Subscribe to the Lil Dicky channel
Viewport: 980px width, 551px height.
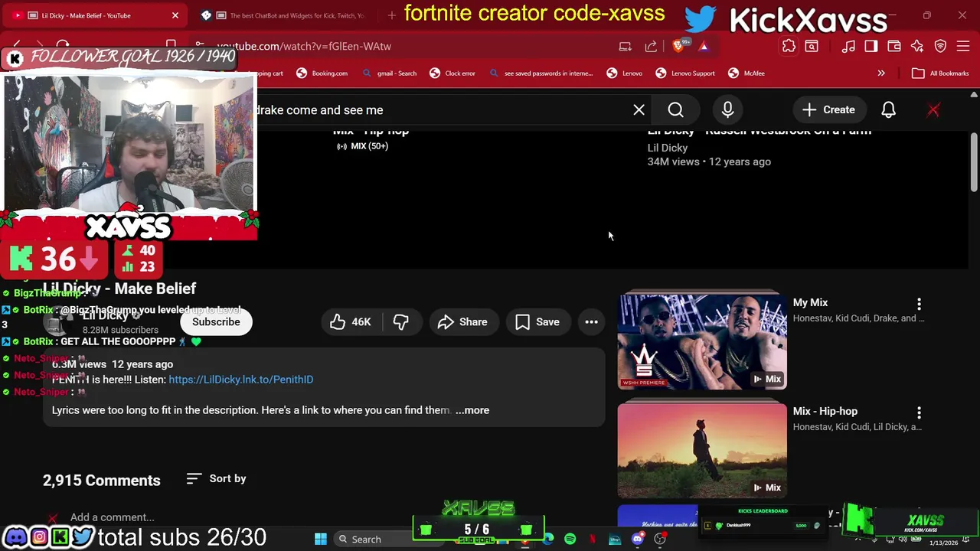[216, 322]
